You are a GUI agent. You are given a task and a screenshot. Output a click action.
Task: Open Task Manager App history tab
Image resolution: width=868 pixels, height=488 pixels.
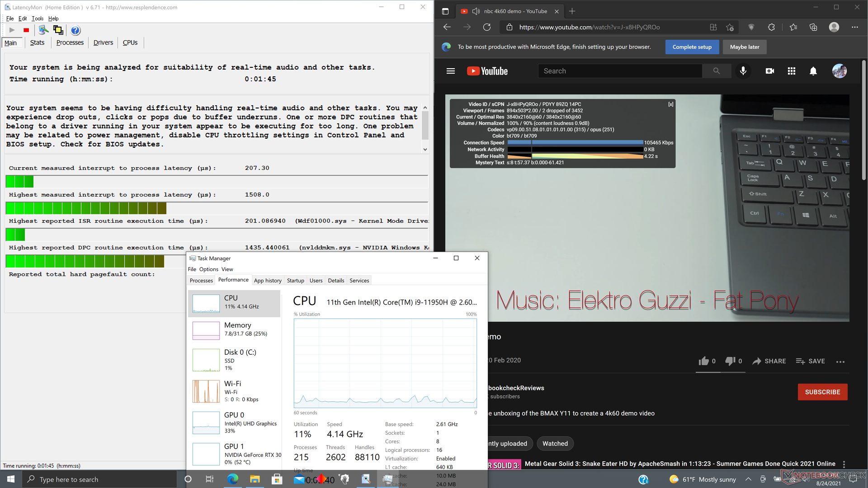[x=268, y=281]
